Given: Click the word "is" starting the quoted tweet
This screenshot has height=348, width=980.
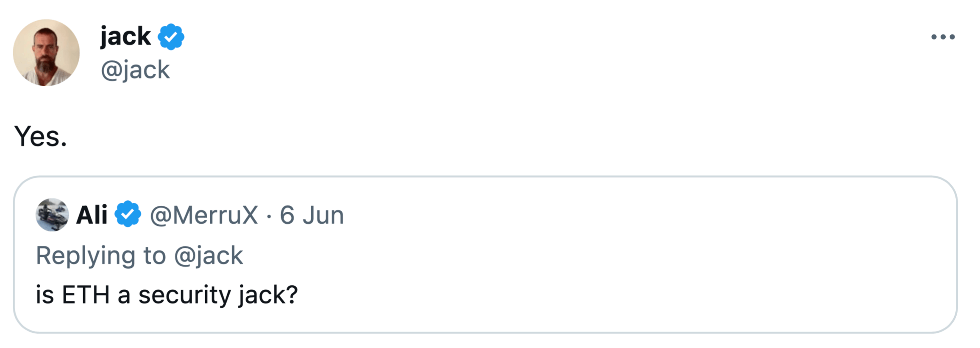Looking at the screenshot, I should click(x=45, y=295).
